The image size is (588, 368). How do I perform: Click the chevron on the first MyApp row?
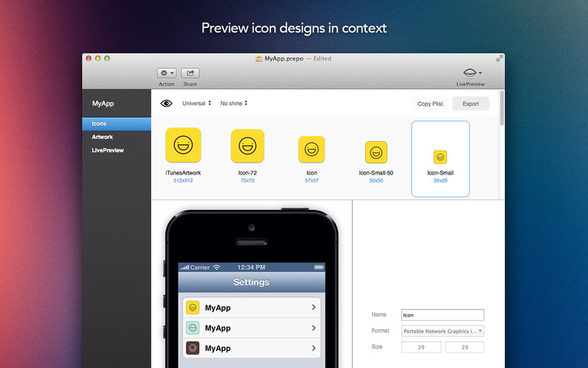[x=314, y=307]
